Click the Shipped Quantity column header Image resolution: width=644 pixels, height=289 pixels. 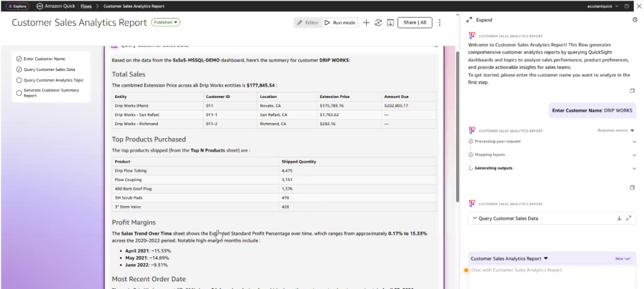(x=357, y=161)
